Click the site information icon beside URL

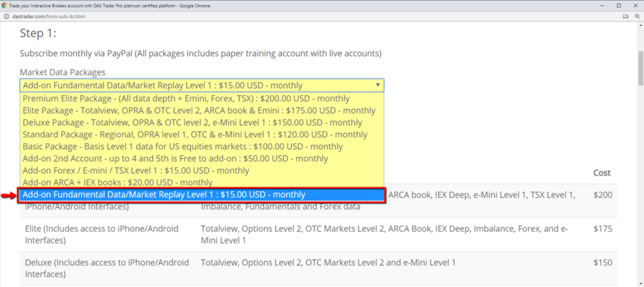coord(6,15)
